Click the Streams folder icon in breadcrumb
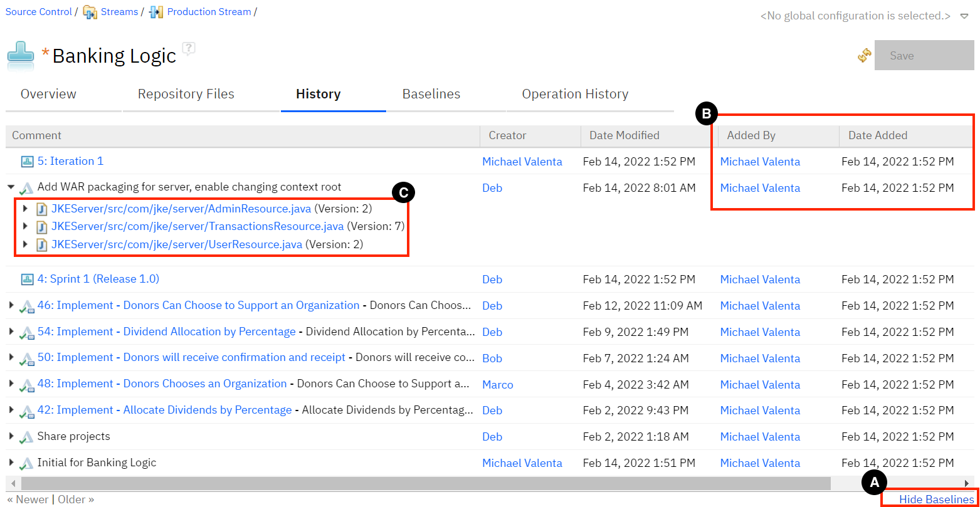 (x=90, y=12)
